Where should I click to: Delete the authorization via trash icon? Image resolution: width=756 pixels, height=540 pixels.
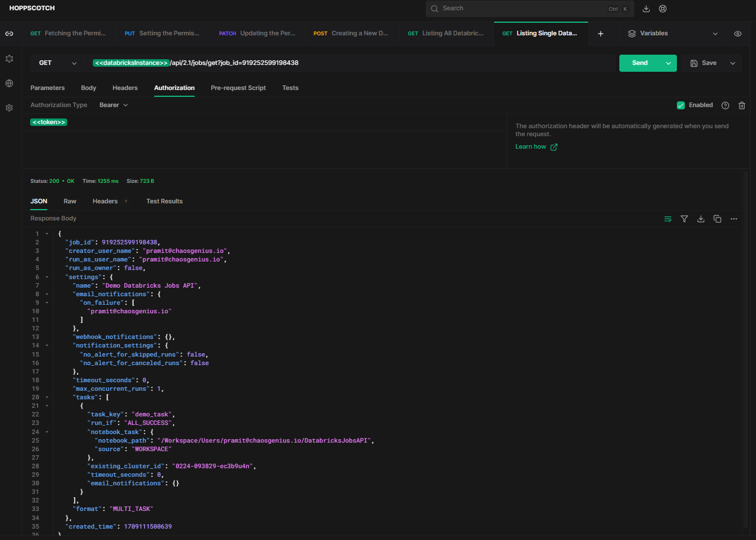(741, 105)
